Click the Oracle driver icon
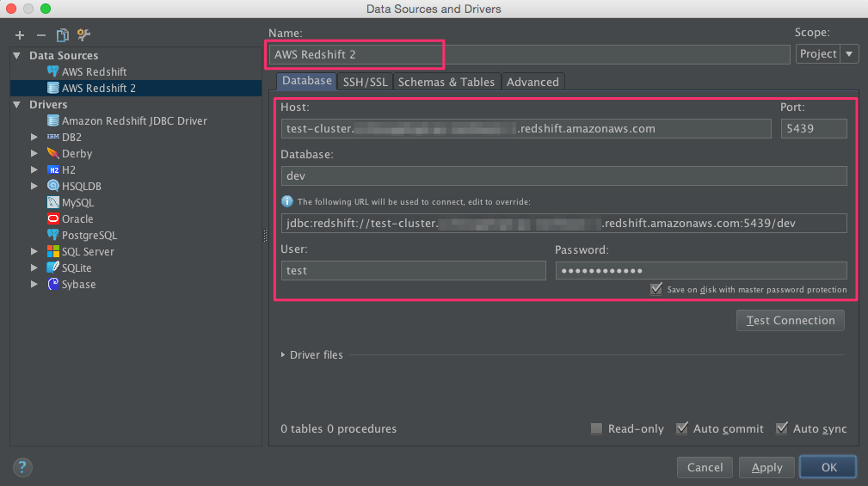Screen dimensions: 868x486 pyautogui.click(x=53, y=218)
